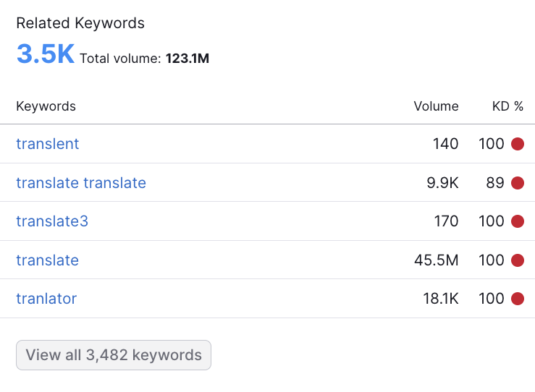This screenshot has width=535, height=392.
Task: Open the 'tranlator' keyword link
Action: [x=46, y=299]
